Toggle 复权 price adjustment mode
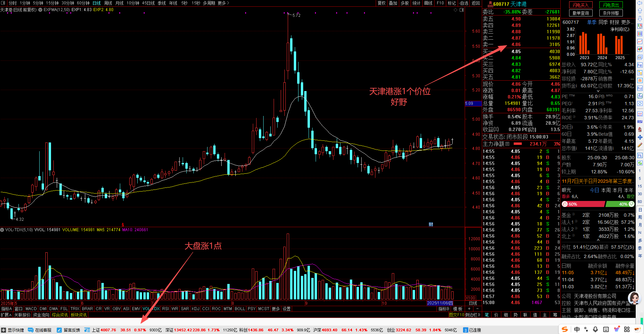 pyautogui.click(x=382, y=3)
